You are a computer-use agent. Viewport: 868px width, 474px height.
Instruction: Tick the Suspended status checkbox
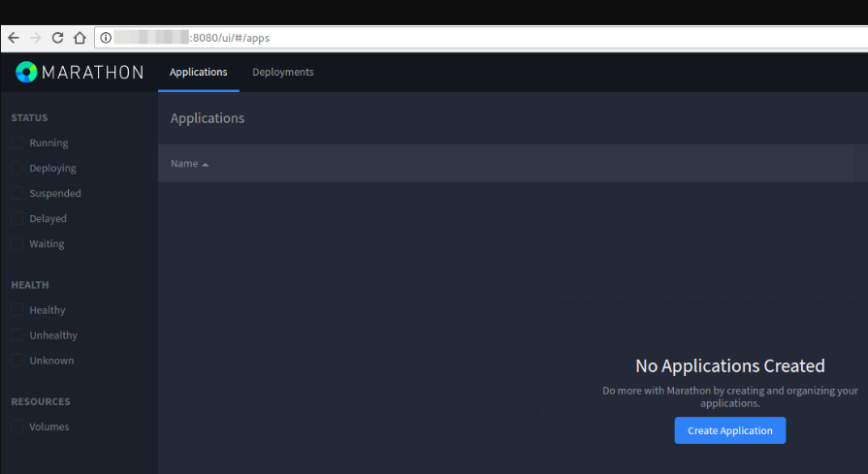coord(17,193)
